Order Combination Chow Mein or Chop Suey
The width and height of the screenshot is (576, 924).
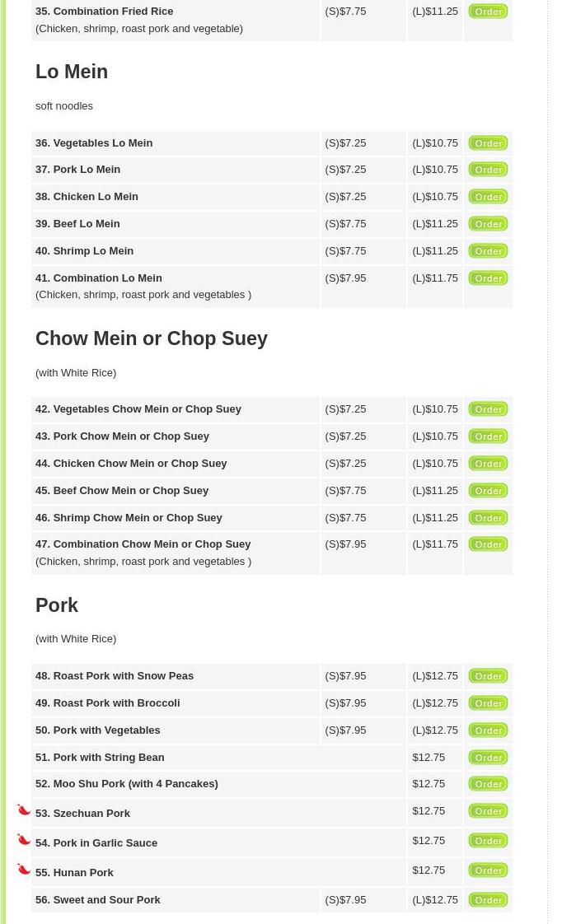(488, 544)
